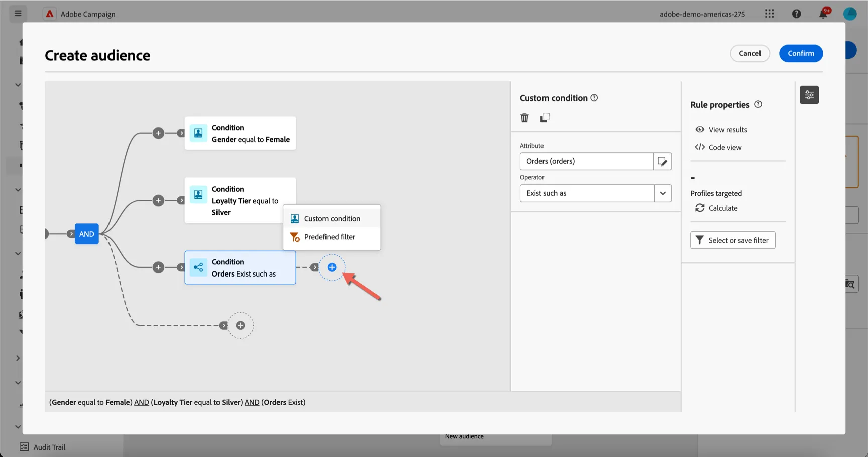Viewport: 868px width, 457px height.
Task: Duplicate the custom condition using copy icon
Action: tap(545, 118)
